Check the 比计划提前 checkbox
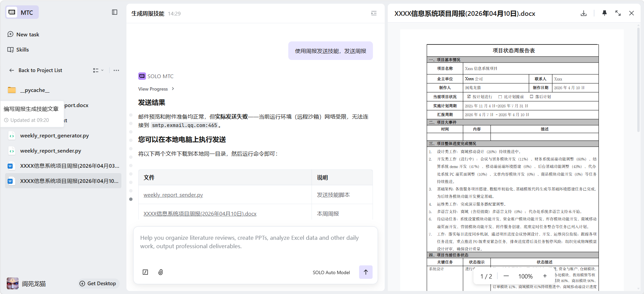This screenshot has height=294, width=644. coord(500,97)
